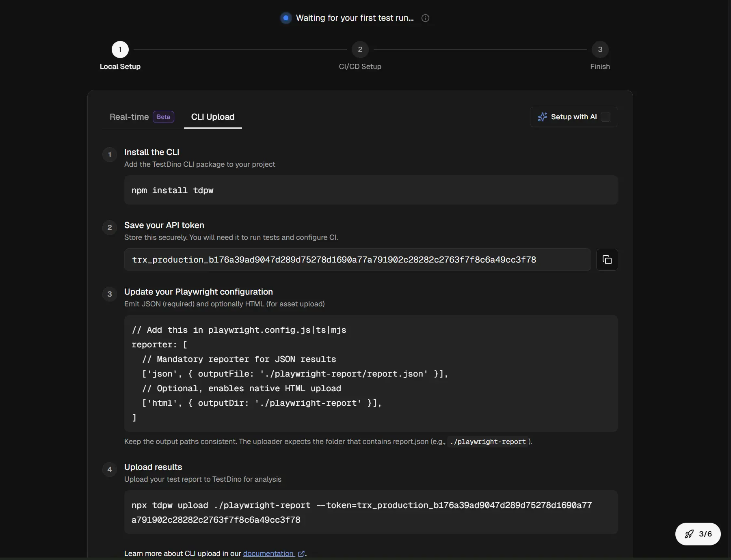The width and height of the screenshot is (731, 560).
Task: Click the external link icon after documentation
Action: [x=301, y=554]
